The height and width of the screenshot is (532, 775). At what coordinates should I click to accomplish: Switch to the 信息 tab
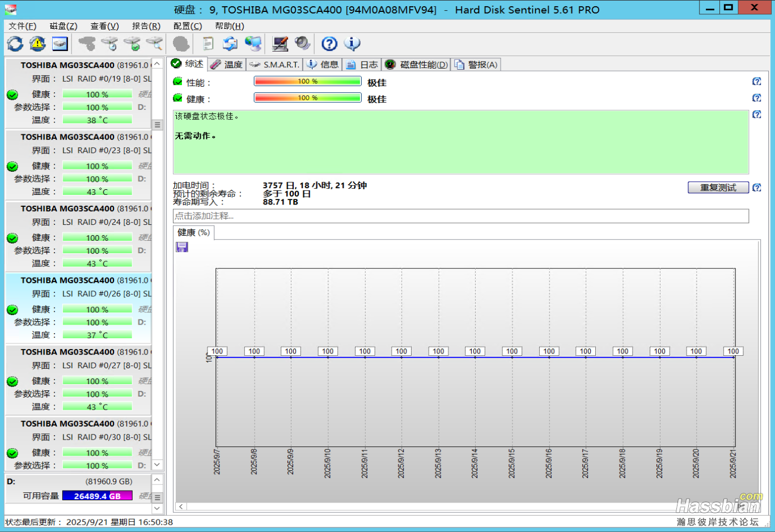point(323,65)
